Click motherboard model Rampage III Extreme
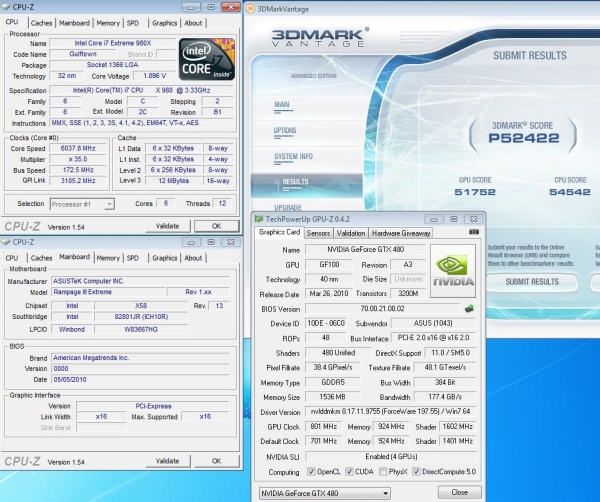The width and height of the screenshot is (600, 502). click(x=108, y=292)
